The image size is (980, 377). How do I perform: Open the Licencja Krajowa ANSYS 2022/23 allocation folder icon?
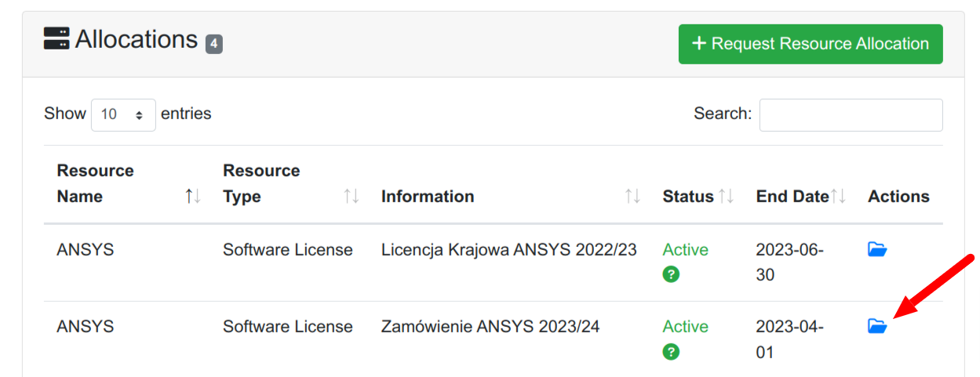coord(876,250)
